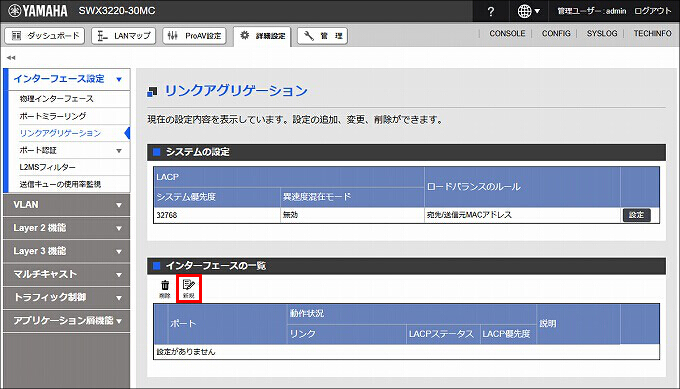The height and width of the screenshot is (389, 680).
Task: Expand the トラフィック制御 section
Action: click(x=66, y=297)
